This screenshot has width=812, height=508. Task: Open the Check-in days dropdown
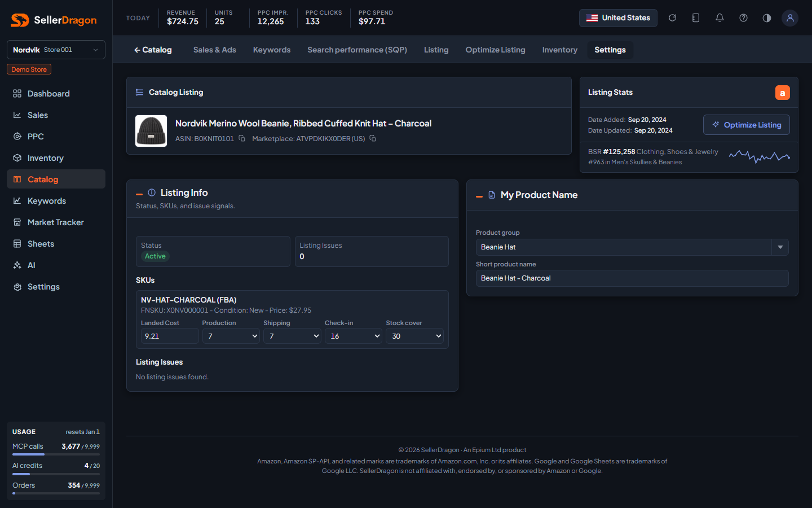pos(354,336)
